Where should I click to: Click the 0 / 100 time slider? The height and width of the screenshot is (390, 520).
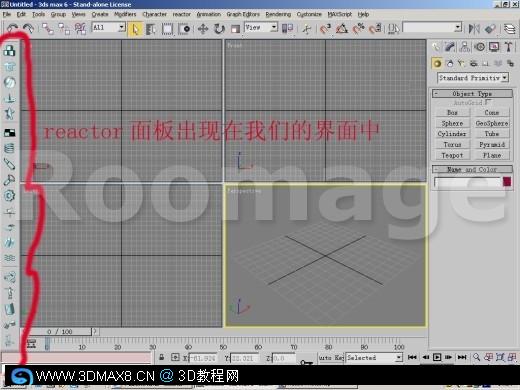pos(59,332)
